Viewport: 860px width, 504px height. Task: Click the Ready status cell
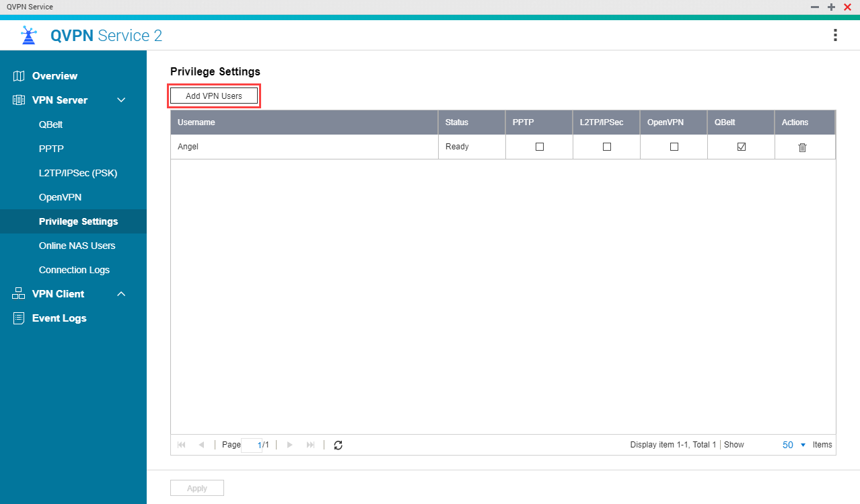[472, 147]
